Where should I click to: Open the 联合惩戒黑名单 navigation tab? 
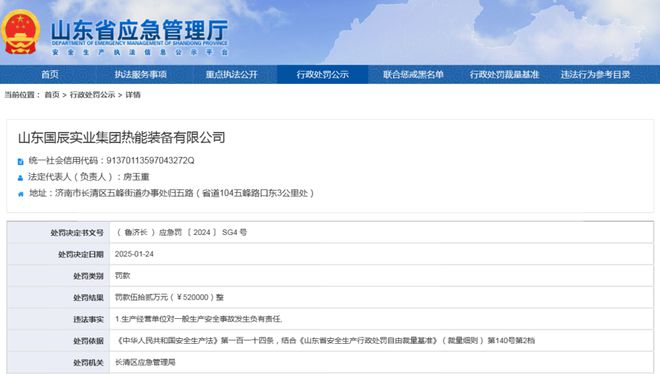pyautogui.click(x=413, y=74)
